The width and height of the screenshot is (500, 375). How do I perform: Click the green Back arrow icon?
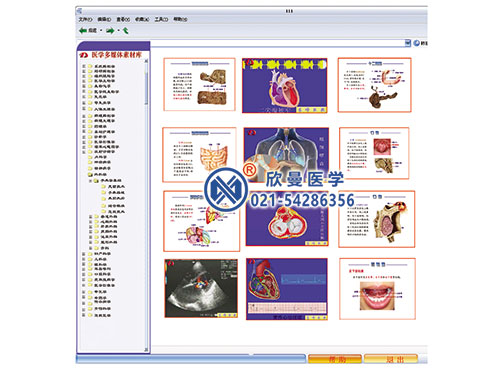point(82,31)
